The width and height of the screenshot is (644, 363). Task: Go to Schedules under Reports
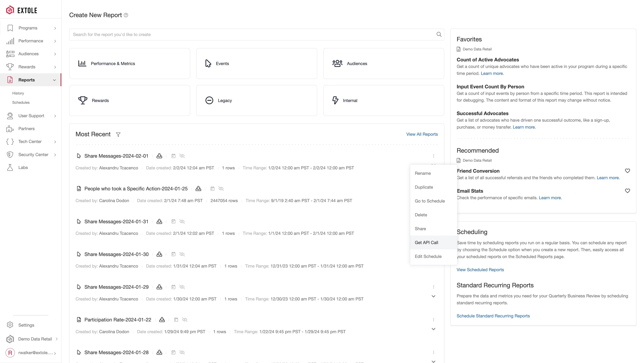(21, 103)
